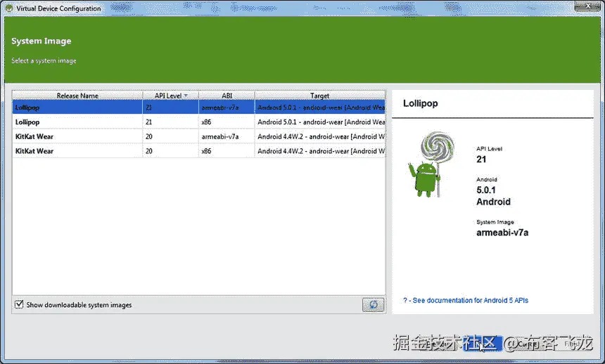Click Android 4.4W.2 target in KitKat x86 row
This screenshot has height=364, width=605.
point(320,151)
